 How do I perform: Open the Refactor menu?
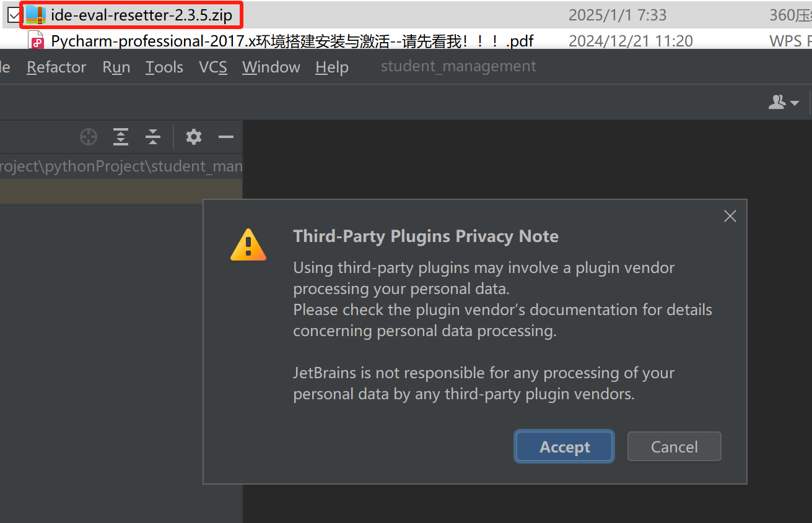[x=56, y=67]
